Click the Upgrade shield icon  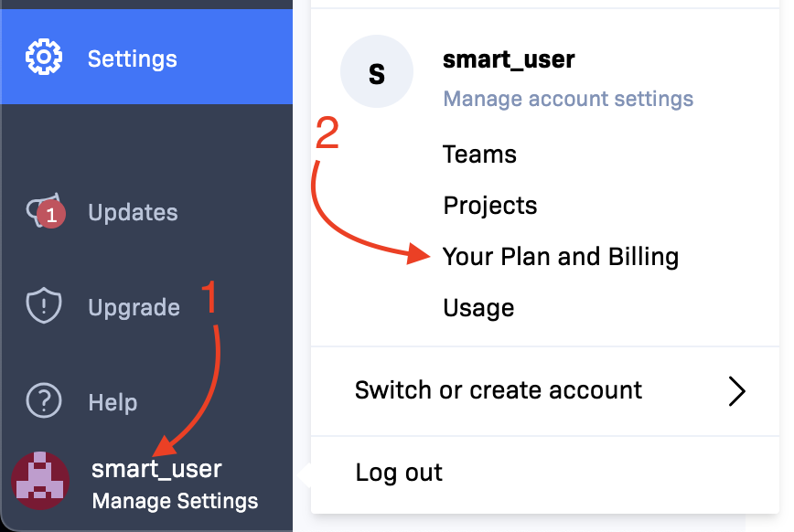[44, 305]
